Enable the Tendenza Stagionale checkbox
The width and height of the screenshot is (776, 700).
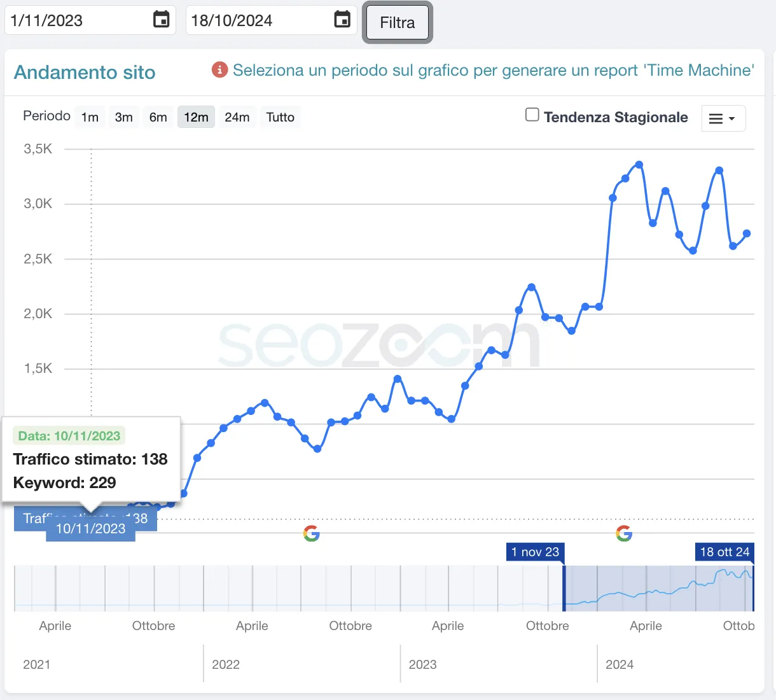[532, 115]
